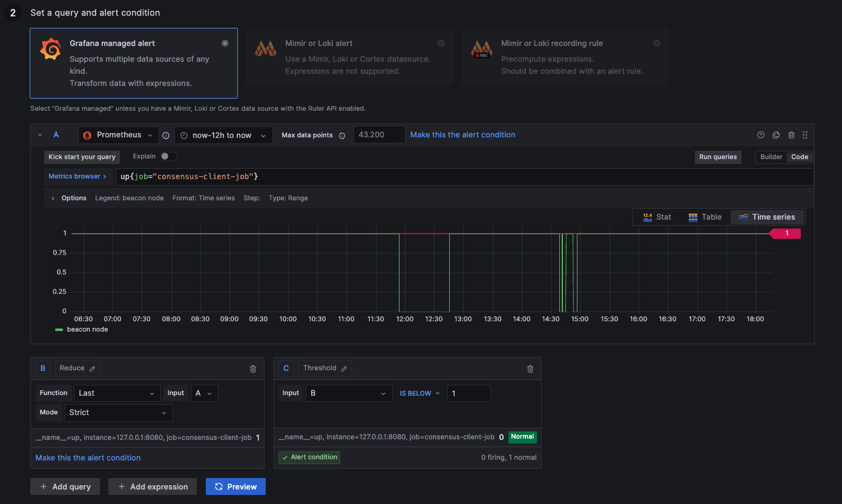Make query A the alert condition
This screenshot has width=842, height=504.
coord(462,135)
